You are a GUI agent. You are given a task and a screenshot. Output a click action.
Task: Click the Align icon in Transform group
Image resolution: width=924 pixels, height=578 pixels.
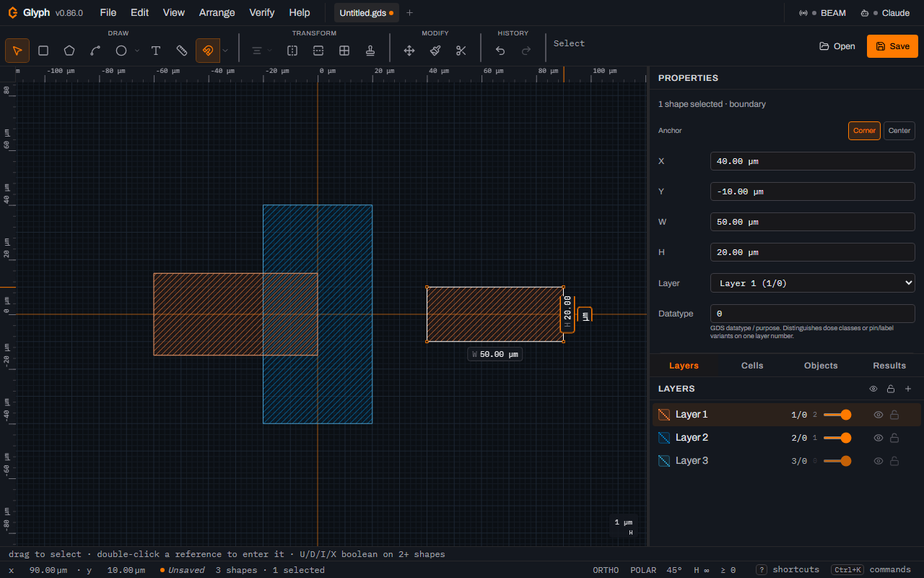tap(256, 51)
